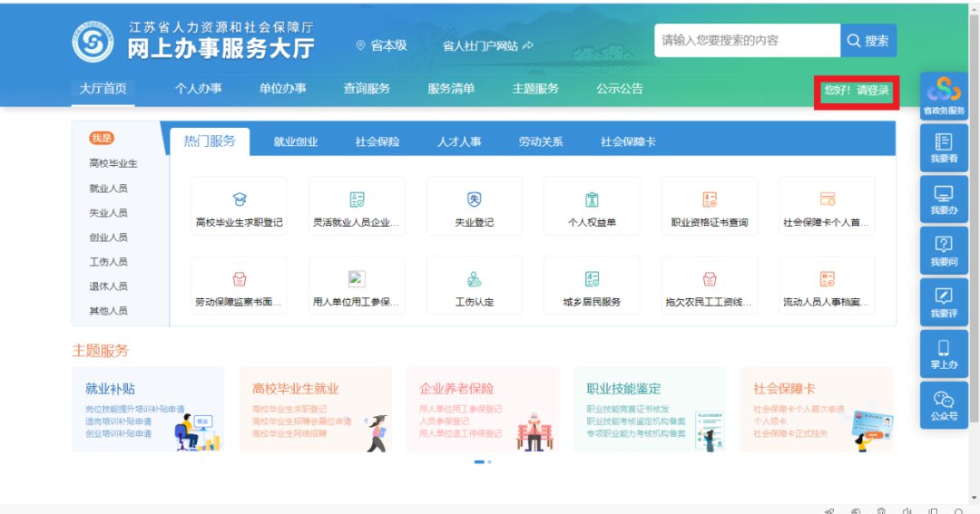Expand the 省本级 location selector
980x514 pixels.
click(381, 45)
